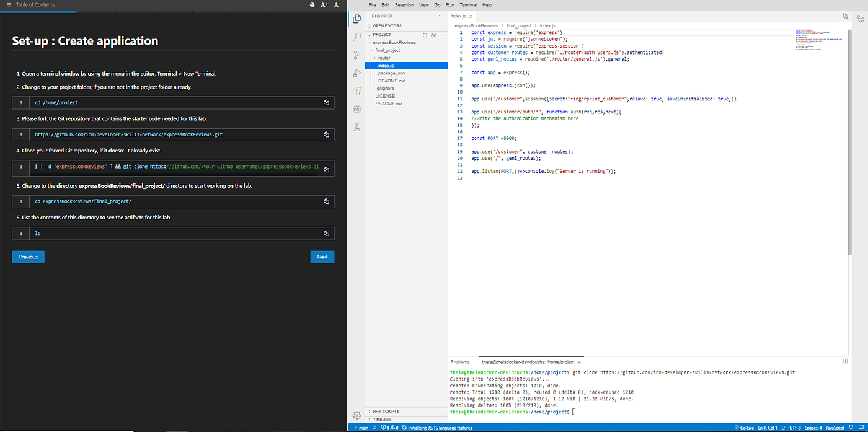This screenshot has width=868, height=432.
Task: Open the Manage gear settings icon
Action: pos(356,415)
